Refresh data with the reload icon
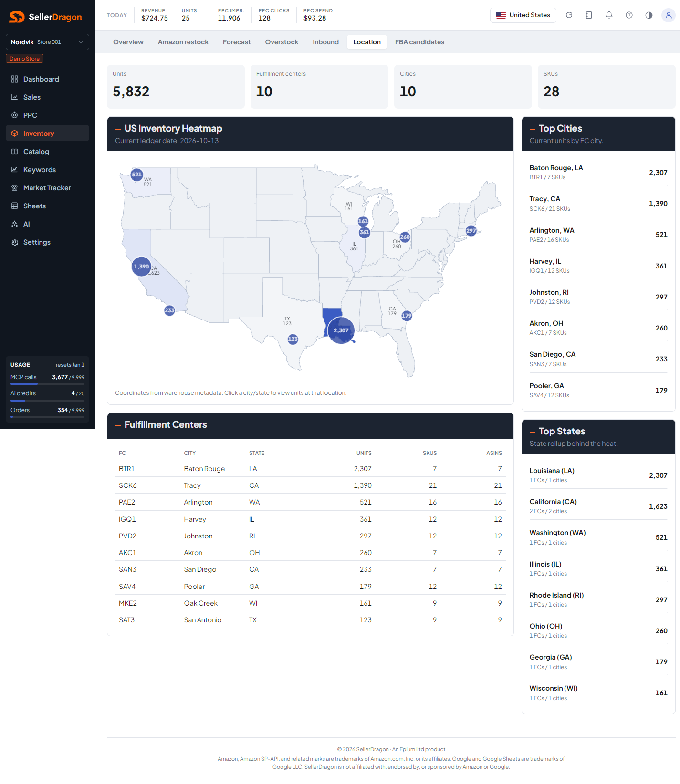The width and height of the screenshot is (680, 784). tap(569, 15)
